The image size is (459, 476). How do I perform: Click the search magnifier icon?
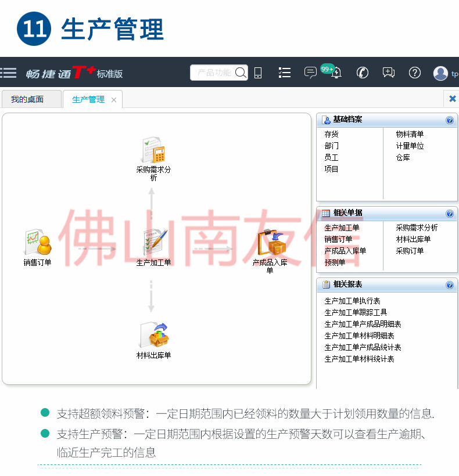click(x=241, y=73)
